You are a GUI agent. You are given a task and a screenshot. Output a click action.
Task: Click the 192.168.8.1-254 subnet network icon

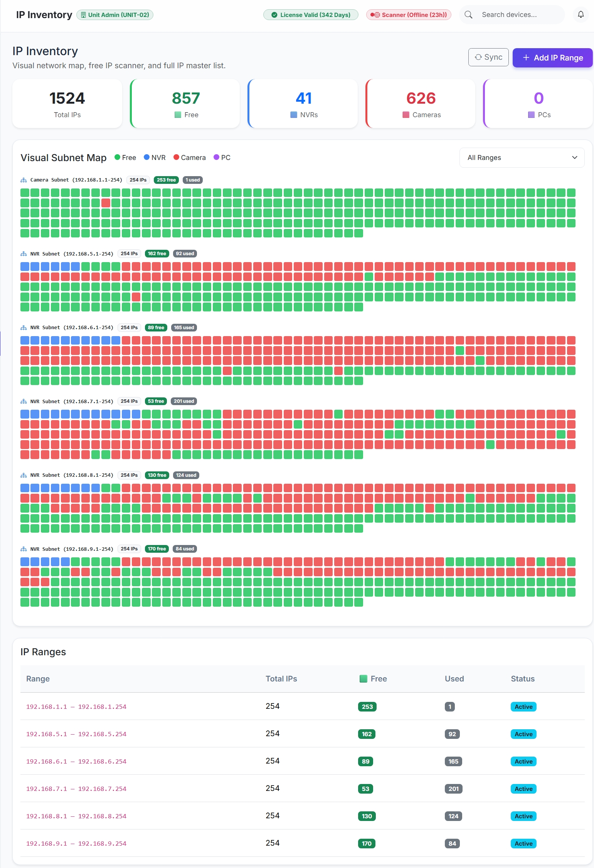[x=24, y=475]
